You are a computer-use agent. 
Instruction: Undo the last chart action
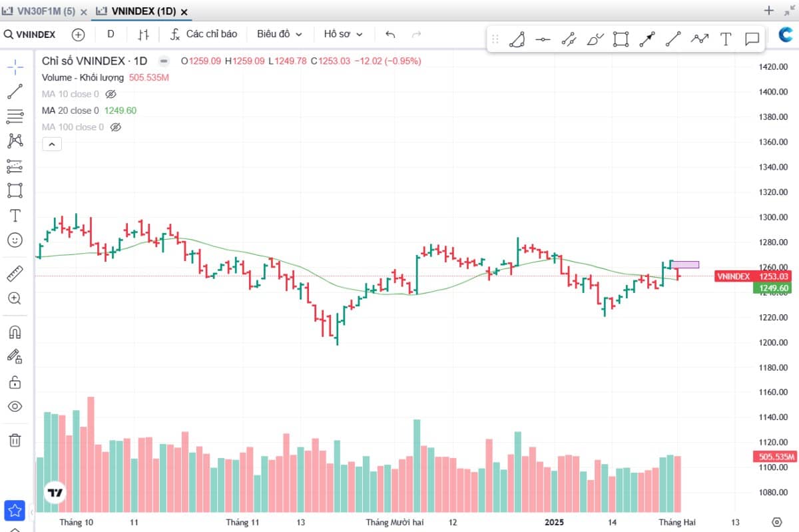tap(390, 34)
